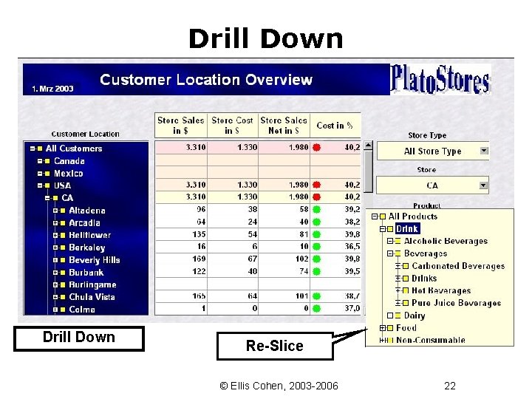Click green status indicator in Arcadia row
532x399 pixels.
coord(316,222)
